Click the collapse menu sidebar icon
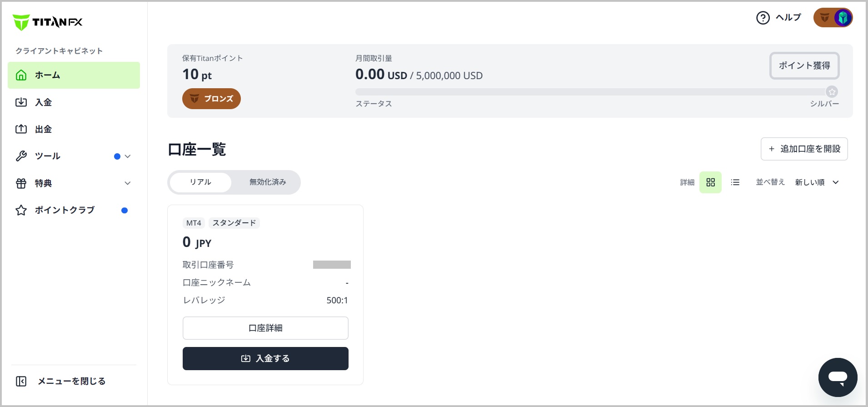868x407 pixels. [21, 381]
